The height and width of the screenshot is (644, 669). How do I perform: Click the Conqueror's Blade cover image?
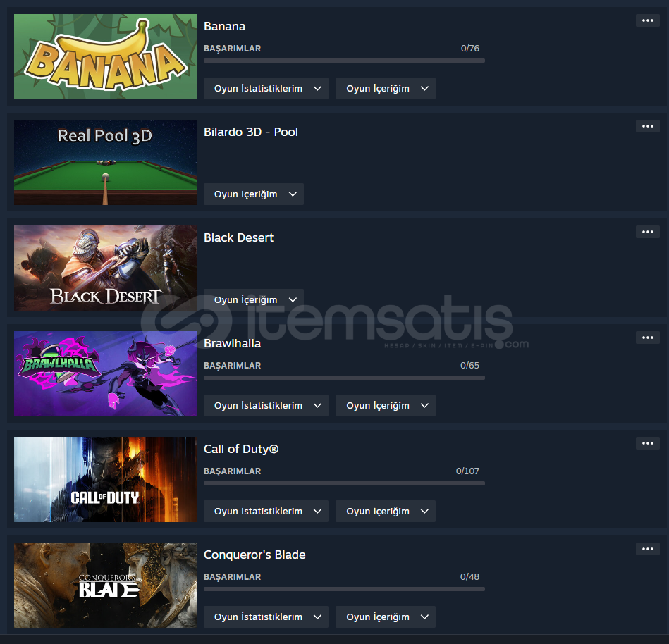point(105,585)
